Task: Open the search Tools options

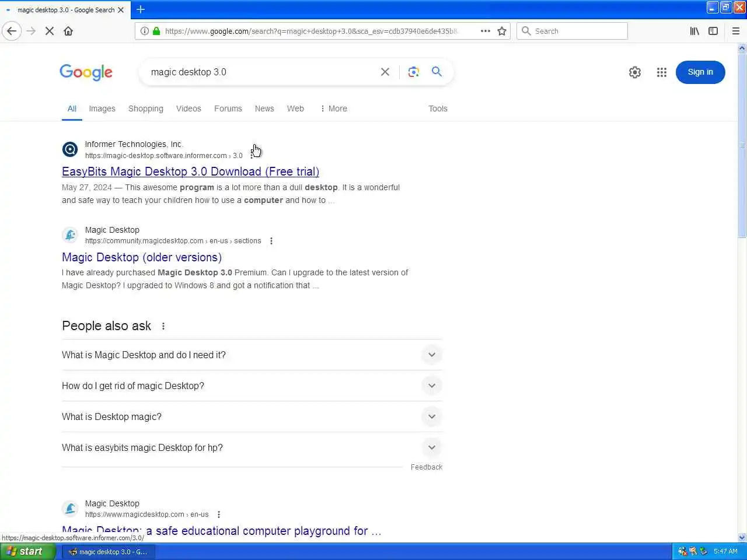Action: tap(438, 108)
